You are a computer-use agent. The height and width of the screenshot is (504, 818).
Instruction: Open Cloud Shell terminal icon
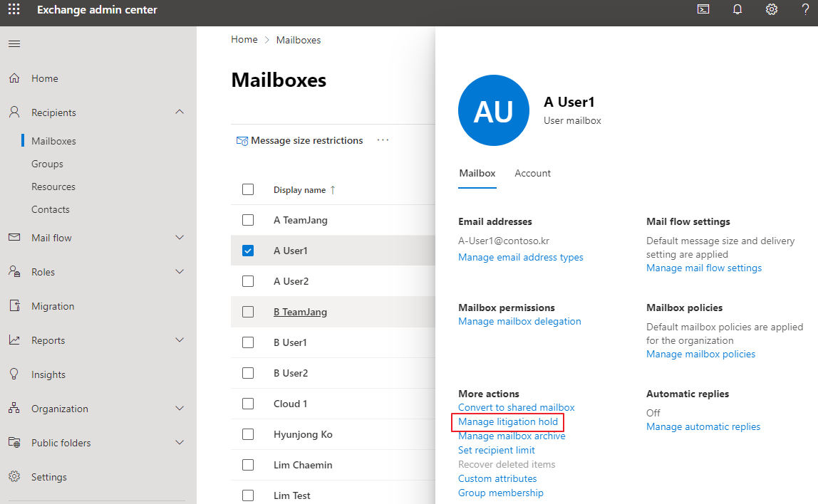[703, 9]
